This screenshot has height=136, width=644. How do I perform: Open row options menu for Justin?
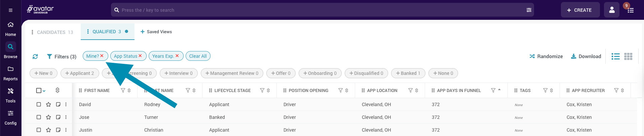point(66,130)
